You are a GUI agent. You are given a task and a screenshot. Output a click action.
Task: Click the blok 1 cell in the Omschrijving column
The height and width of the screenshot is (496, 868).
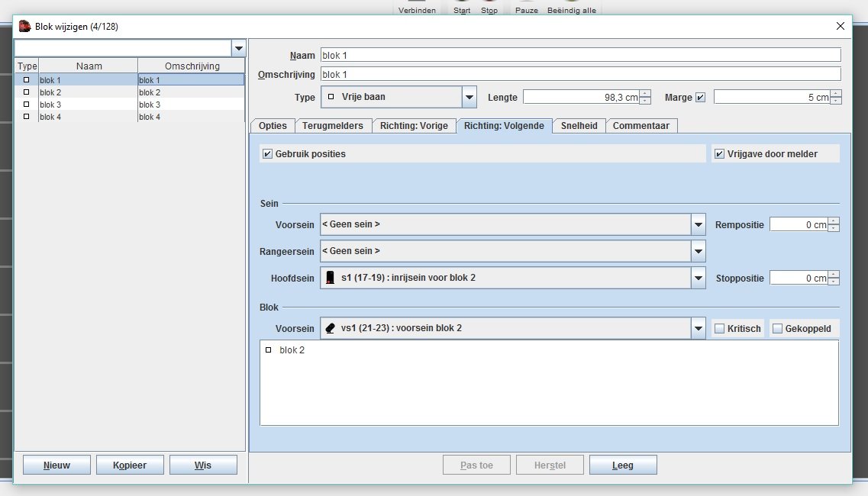click(x=191, y=79)
